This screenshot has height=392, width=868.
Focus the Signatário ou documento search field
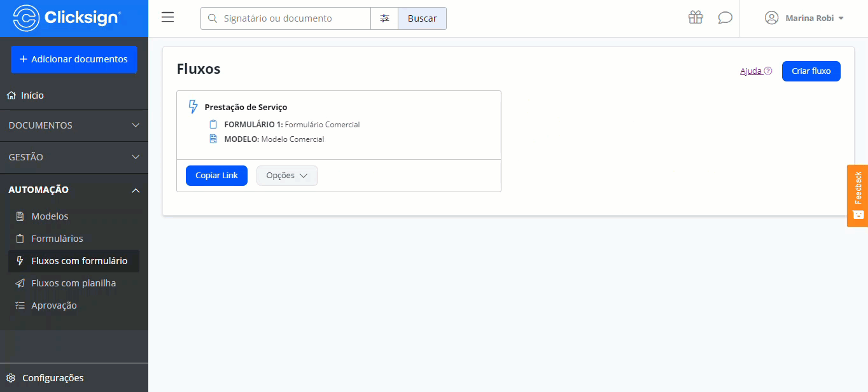(x=286, y=18)
